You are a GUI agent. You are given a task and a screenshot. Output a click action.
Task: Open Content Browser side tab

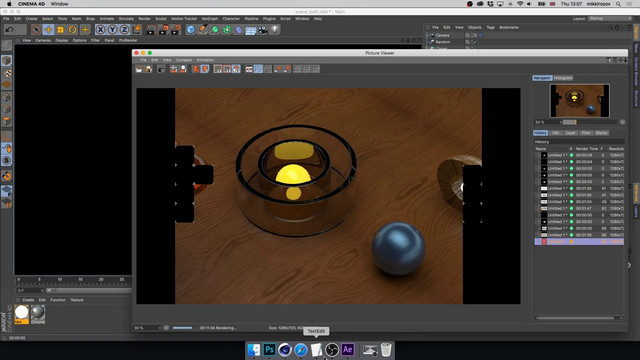[636, 71]
